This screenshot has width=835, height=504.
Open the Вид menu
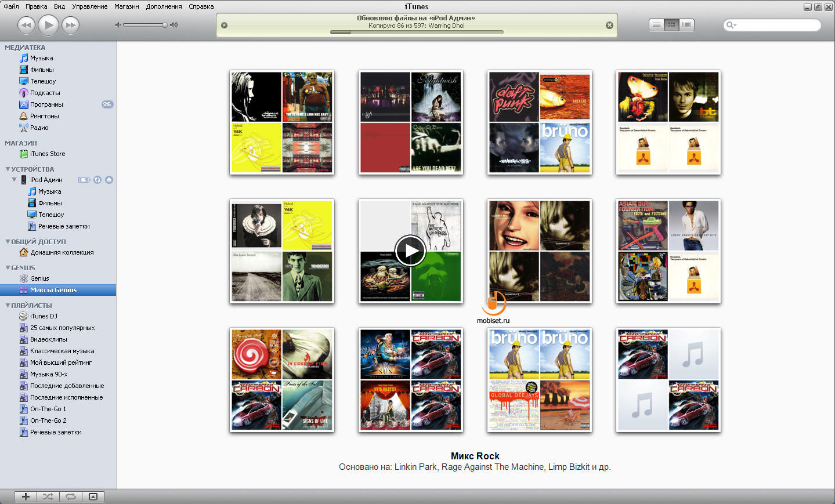59,6
